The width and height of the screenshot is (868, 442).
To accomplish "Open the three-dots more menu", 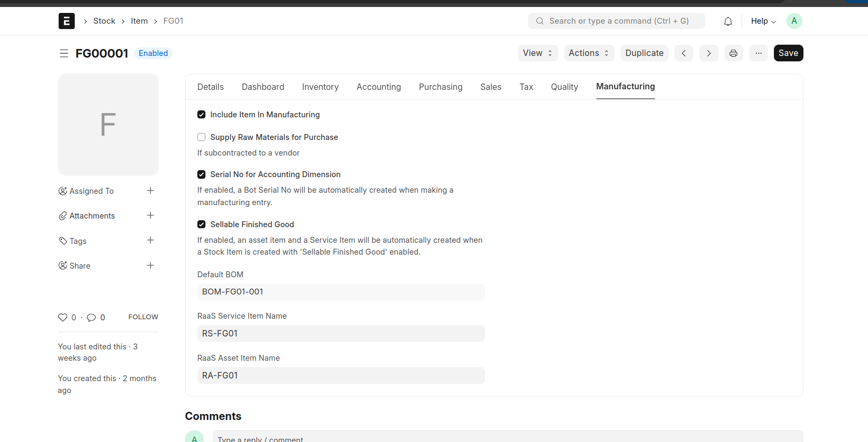I will (758, 53).
